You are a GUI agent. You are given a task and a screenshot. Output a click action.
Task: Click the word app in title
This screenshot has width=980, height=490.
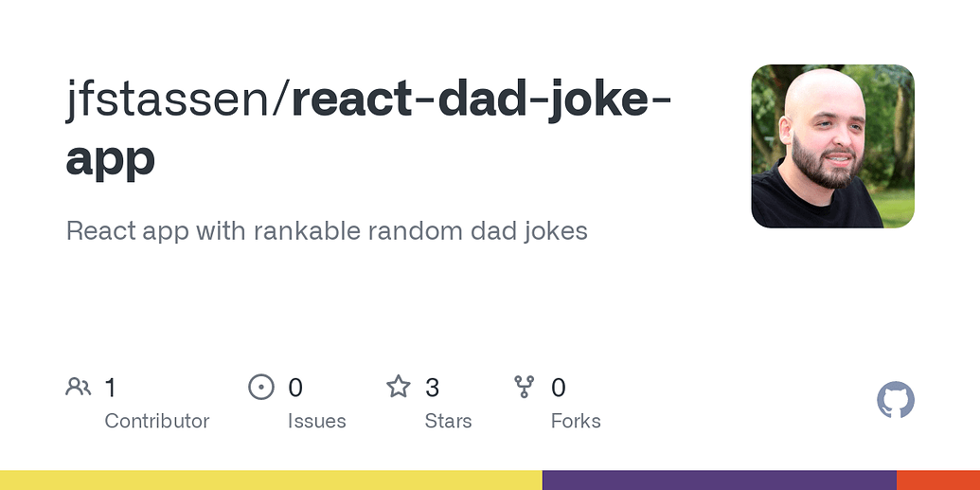click(111, 160)
